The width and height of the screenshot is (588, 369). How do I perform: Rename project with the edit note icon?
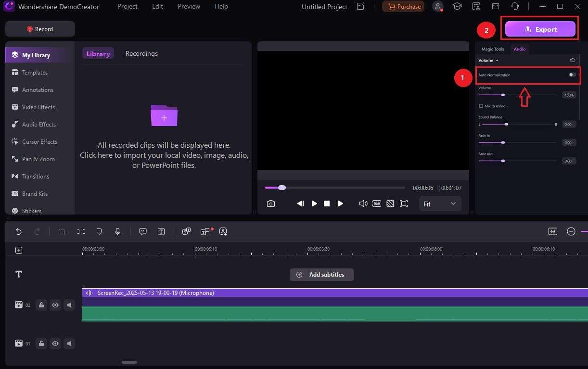pyautogui.click(x=360, y=6)
